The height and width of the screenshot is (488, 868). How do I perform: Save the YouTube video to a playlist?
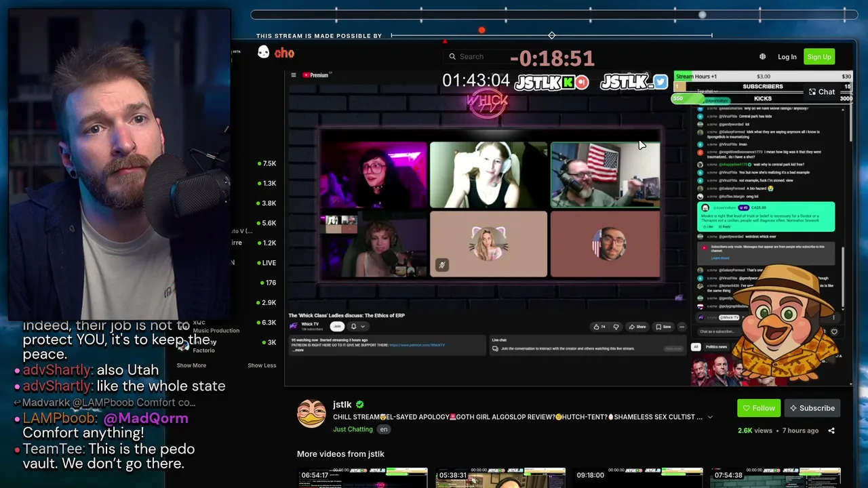tap(664, 327)
